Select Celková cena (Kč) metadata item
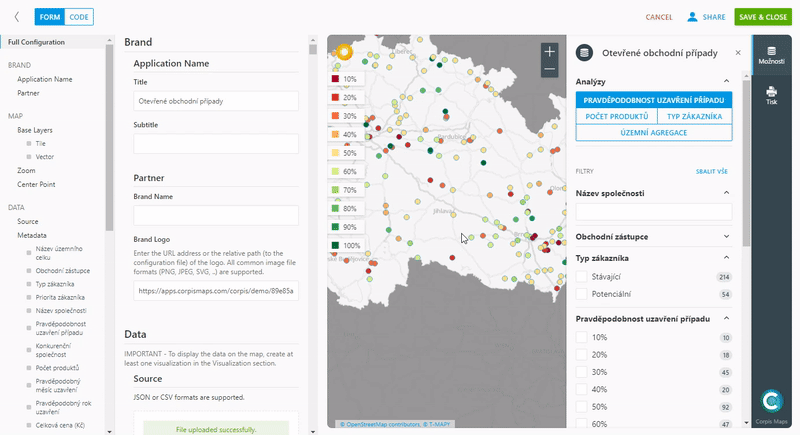The height and width of the screenshot is (435, 800). (60, 425)
